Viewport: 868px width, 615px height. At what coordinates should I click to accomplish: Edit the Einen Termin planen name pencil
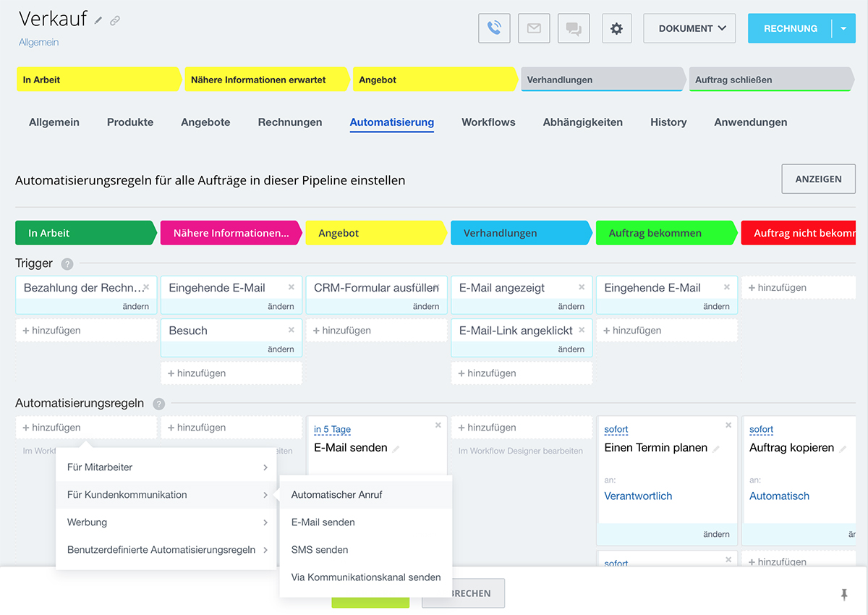pyautogui.click(x=716, y=449)
